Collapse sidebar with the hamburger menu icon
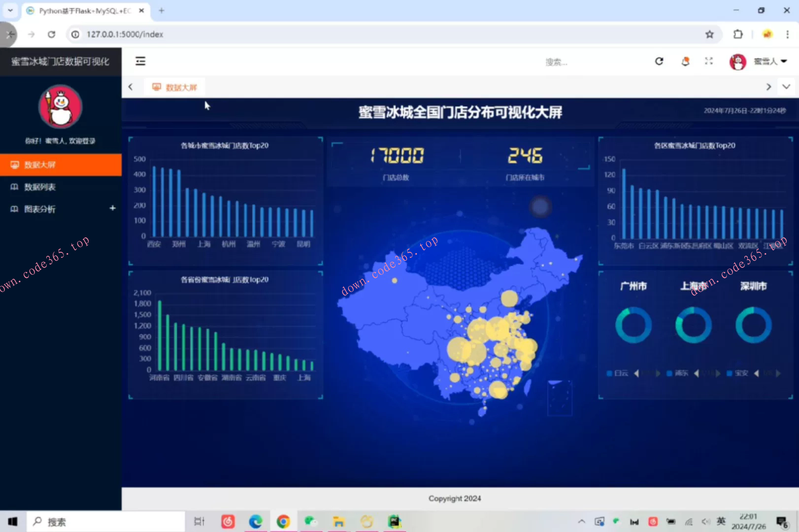The width and height of the screenshot is (799, 532). point(140,61)
